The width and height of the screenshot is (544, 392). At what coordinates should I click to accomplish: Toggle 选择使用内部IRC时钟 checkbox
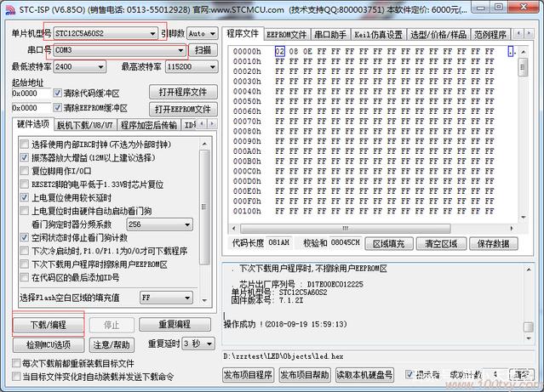[25, 145]
